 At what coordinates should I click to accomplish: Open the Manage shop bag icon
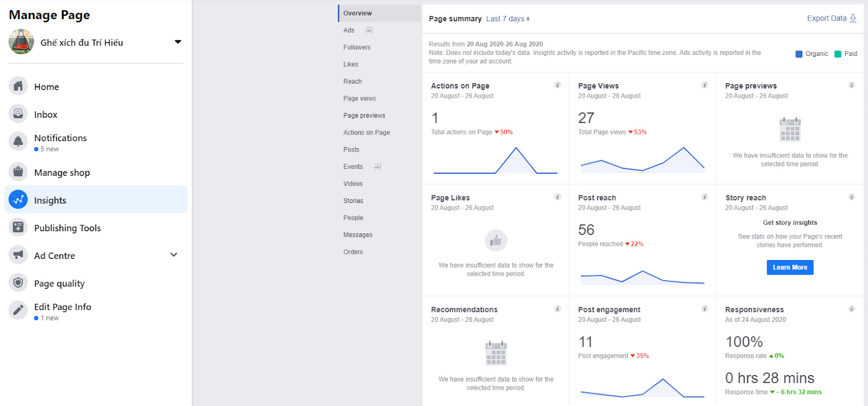[18, 172]
